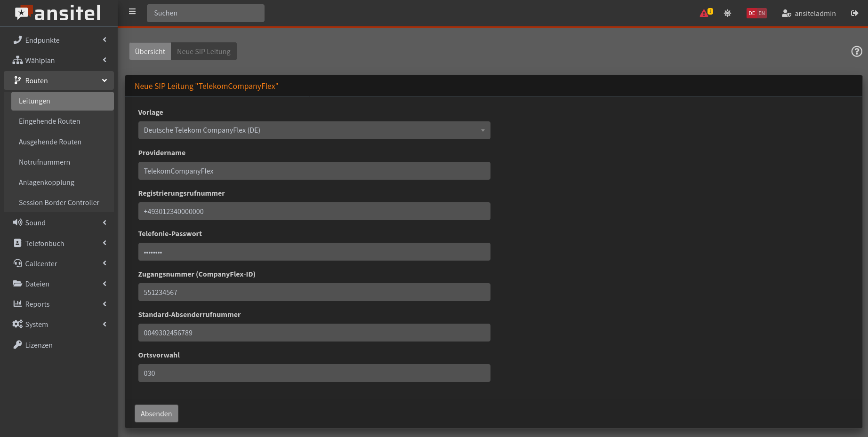
Task: Switch language with DE/EN toggle
Action: (756, 13)
